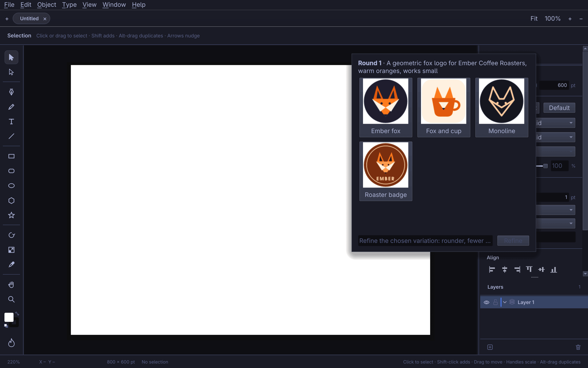Open the File menu
This screenshot has width=588, height=368.
click(9, 5)
